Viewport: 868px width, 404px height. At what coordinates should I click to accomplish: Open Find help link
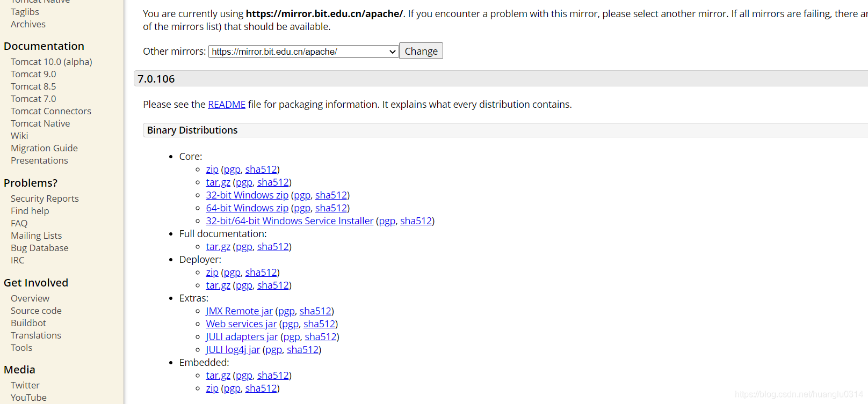(30, 211)
